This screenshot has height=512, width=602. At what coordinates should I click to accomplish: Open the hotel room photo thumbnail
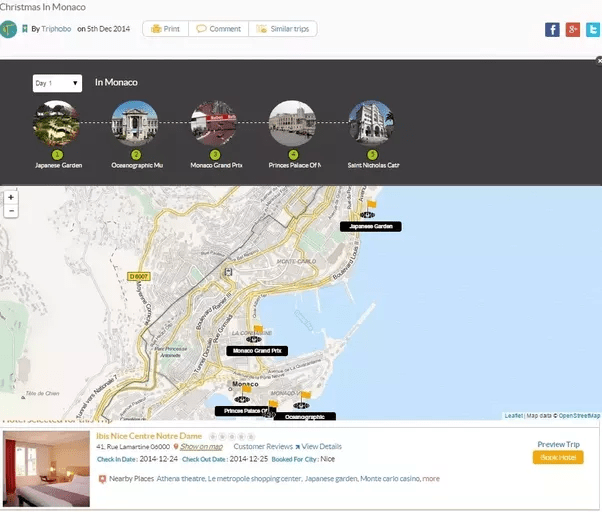[46, 469]
